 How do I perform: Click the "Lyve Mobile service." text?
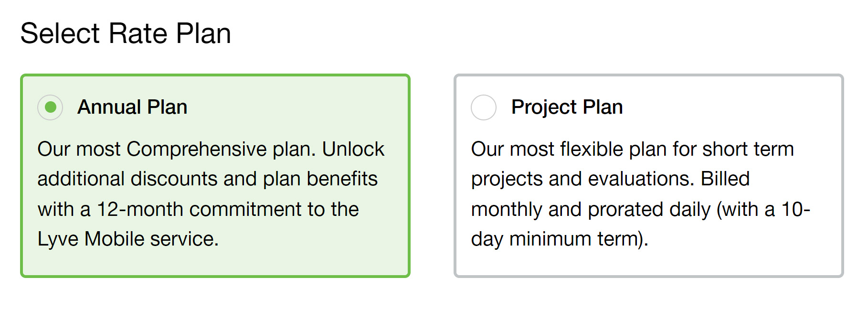128,239
